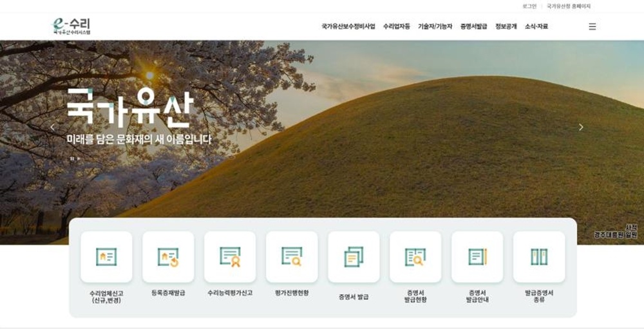Show the previous banner slide arrow
This screenshot has height=329, width=644.
pyautogui.click(x=52, y=127)
